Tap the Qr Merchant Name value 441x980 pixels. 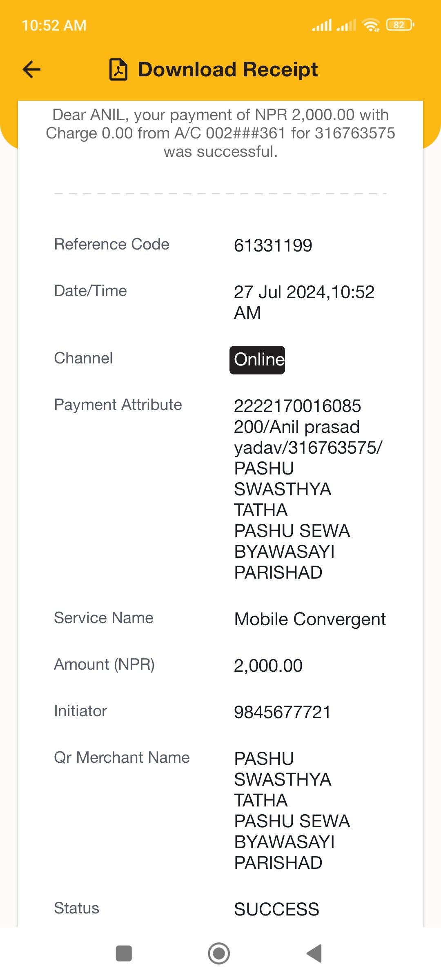tap(292, 811)
